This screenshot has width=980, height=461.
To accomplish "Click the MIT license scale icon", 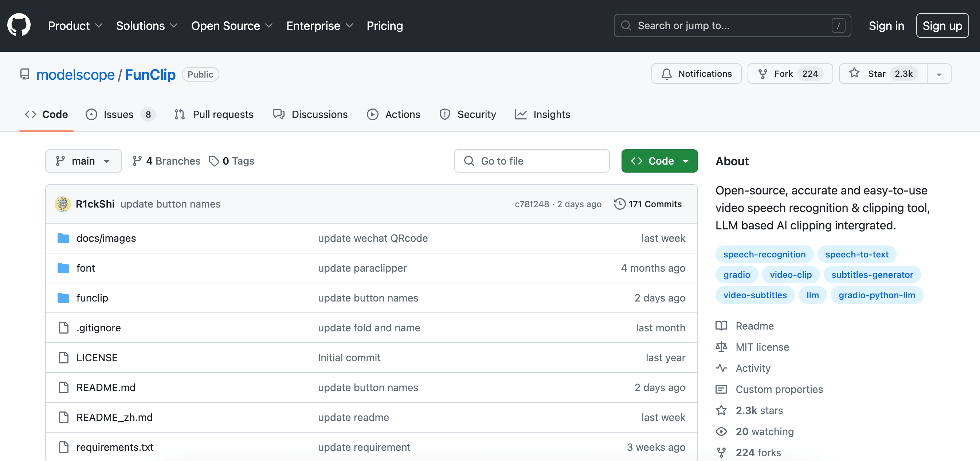I will click(x=721, y=347).
